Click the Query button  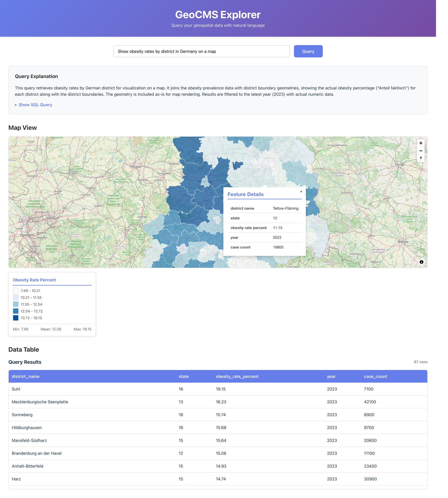pos(308,51)
